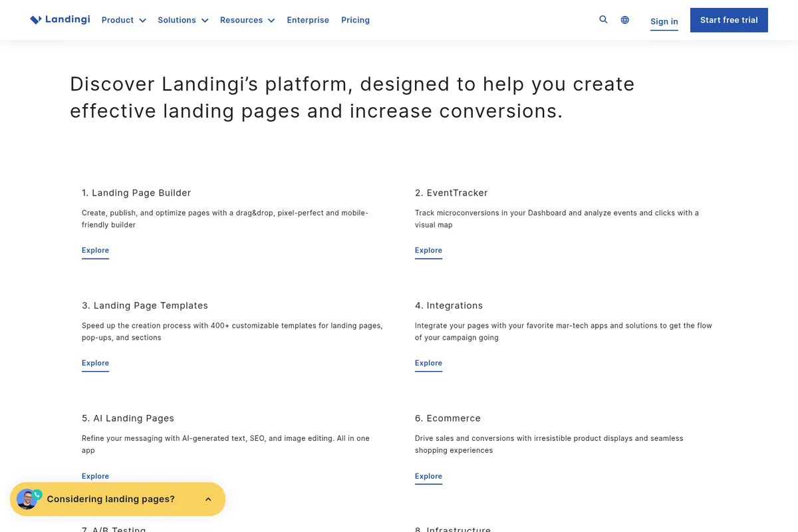The image size is (798, 532).
Task: Click the Start free trial button
Action: click(x=729, y=20)
